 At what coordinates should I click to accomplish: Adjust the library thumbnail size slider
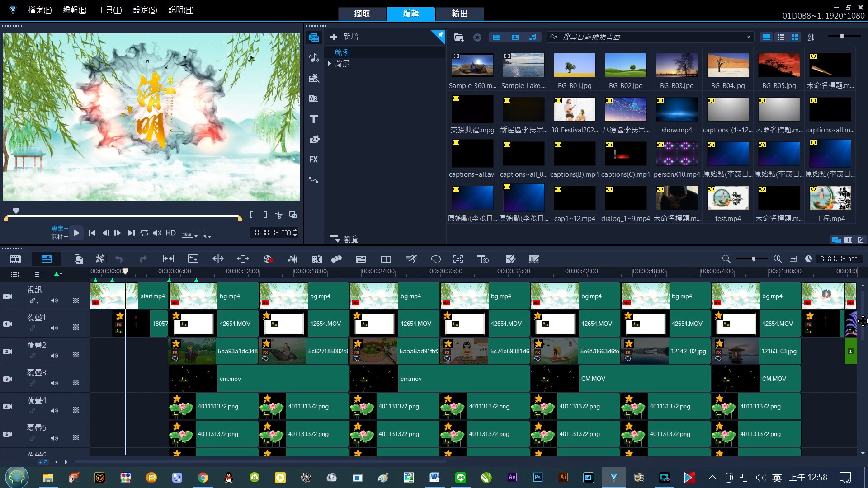click(x=842, y=36)
